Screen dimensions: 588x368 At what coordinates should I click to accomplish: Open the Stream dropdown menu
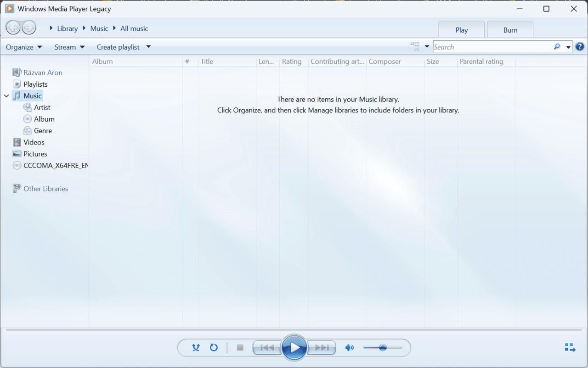(69, 47)
